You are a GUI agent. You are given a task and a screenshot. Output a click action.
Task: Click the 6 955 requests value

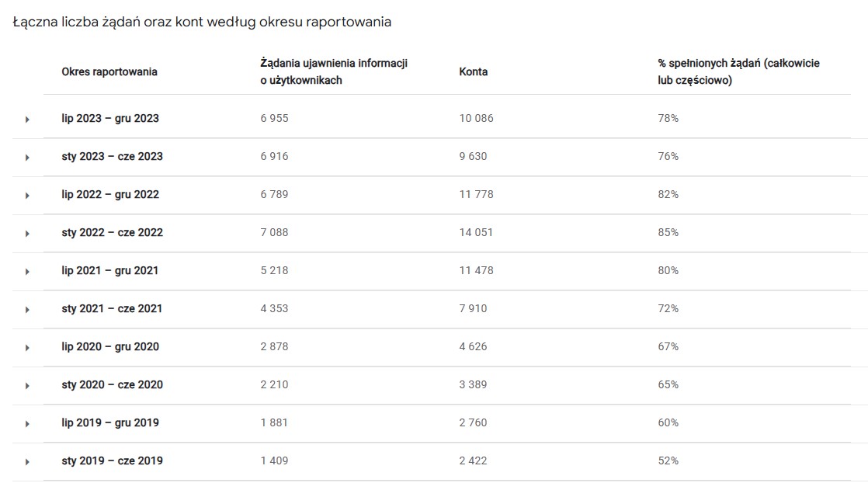[x=274, y=119]
